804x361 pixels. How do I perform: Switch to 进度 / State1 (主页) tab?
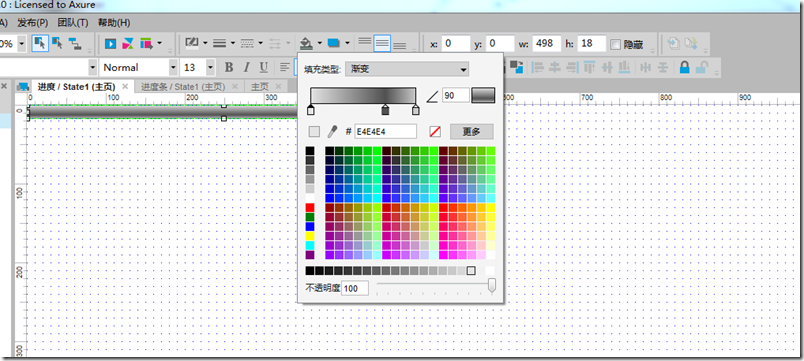pyautogui.click(x=76, y=87)
